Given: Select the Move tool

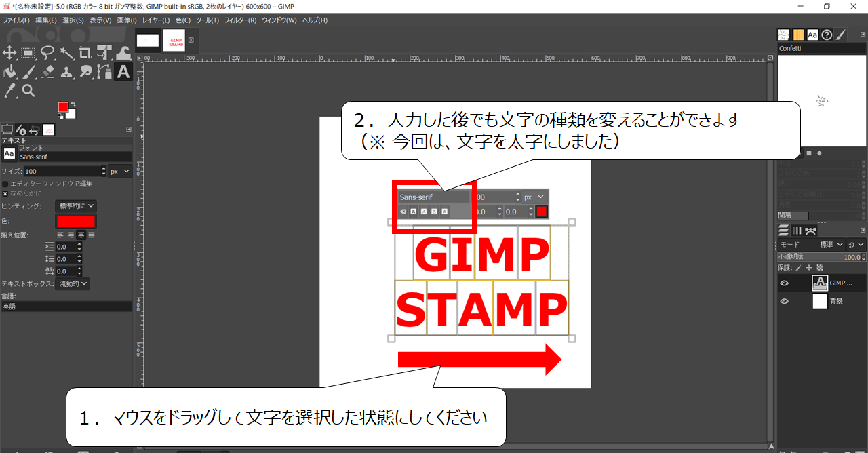Looking at the screenshot, I should pos(9,53).
